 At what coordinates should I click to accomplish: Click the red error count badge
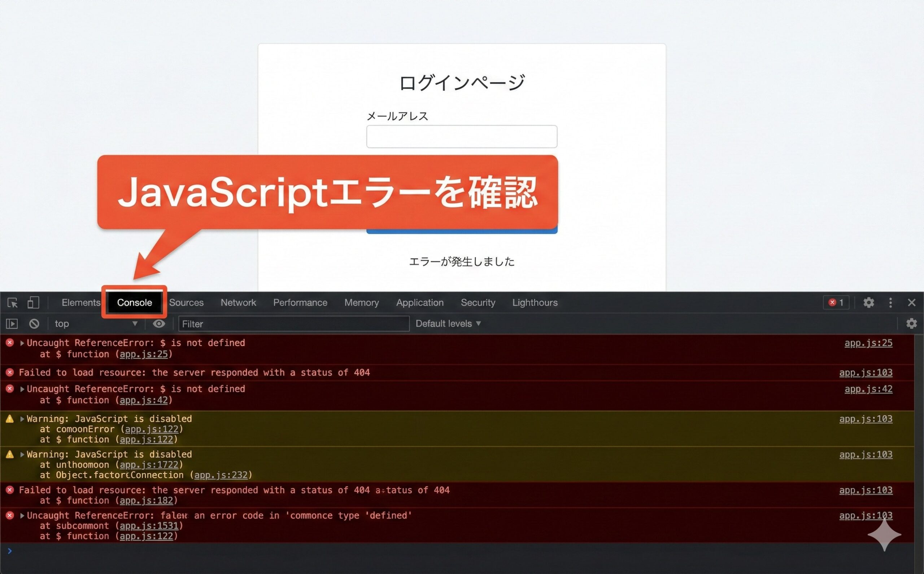[x=836, y=303]
